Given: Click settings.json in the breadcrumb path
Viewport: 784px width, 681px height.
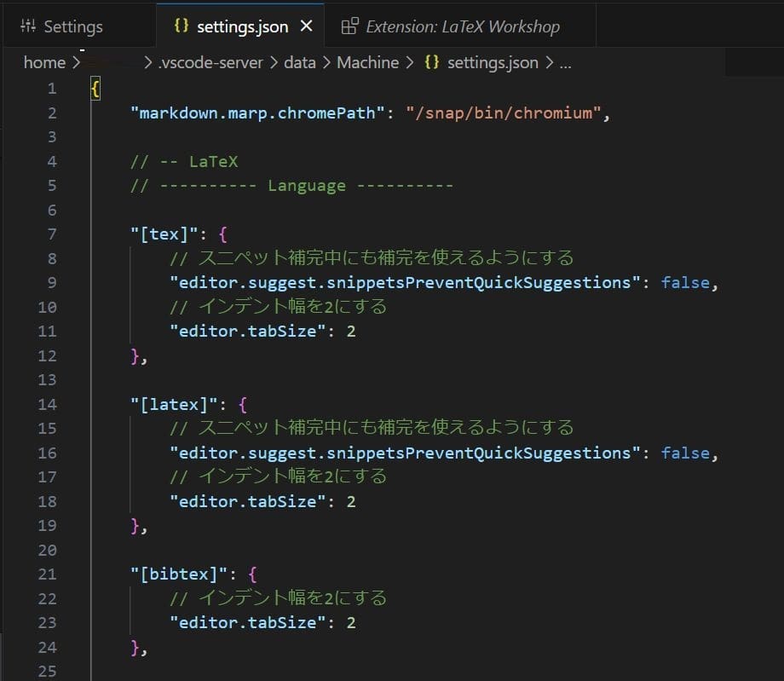Looking at the screenshot, I should pos(492,62).
